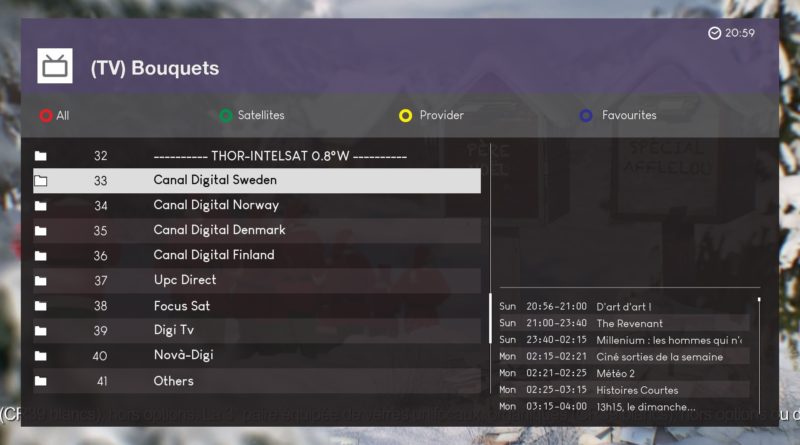Select EPG entry Millenium : les hommes
800x445 pixels.
(x=624, y=340)
